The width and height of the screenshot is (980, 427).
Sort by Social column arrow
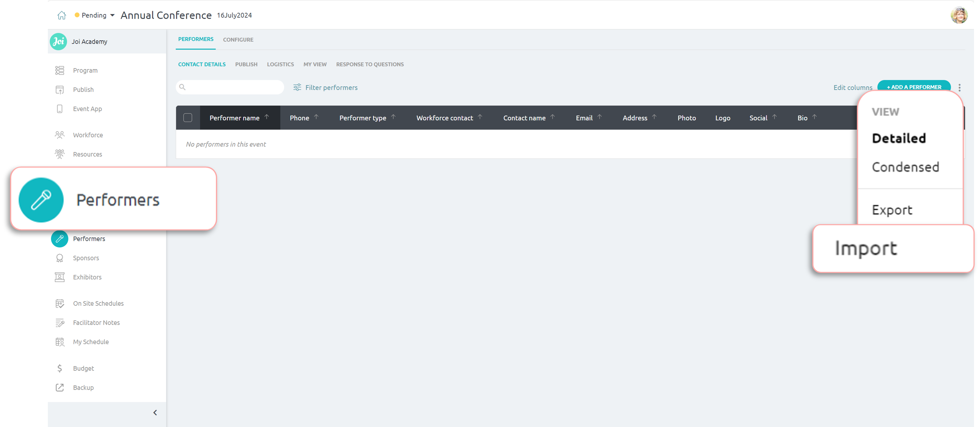[x=775, y=117]
